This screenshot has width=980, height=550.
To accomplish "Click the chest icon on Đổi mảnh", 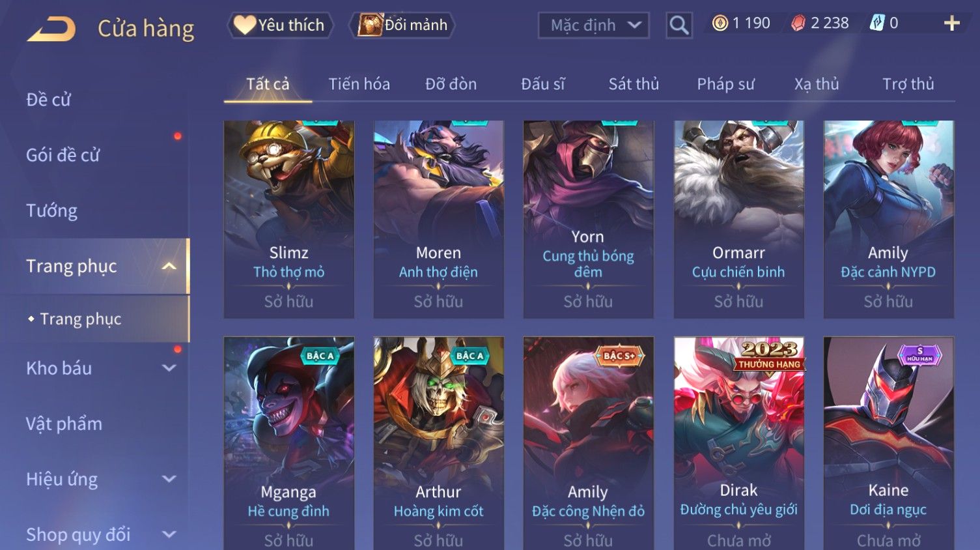I will (x=370, y=25).
